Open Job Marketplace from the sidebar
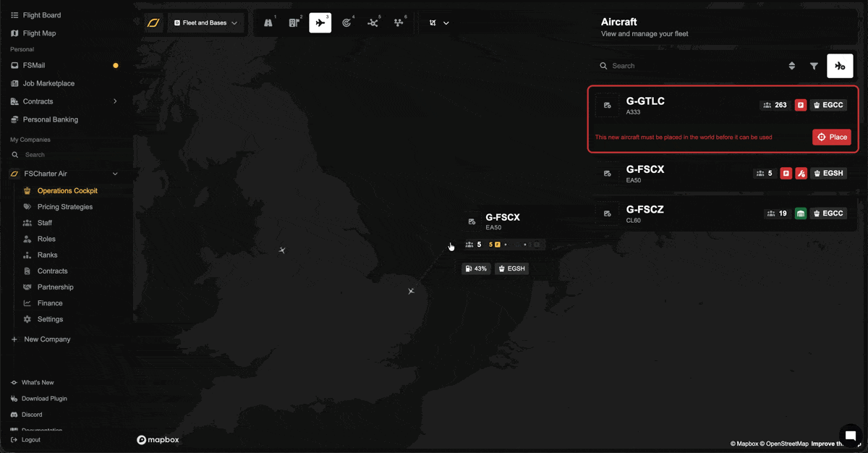 click(x=48, y=83)
